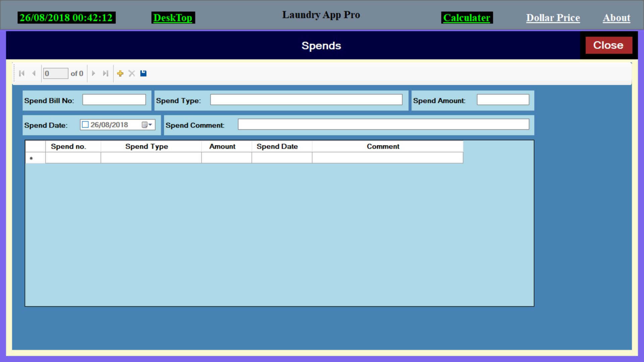Focus the Spend Comment text box
644x362 pixels.
click(x=384, y=124)
